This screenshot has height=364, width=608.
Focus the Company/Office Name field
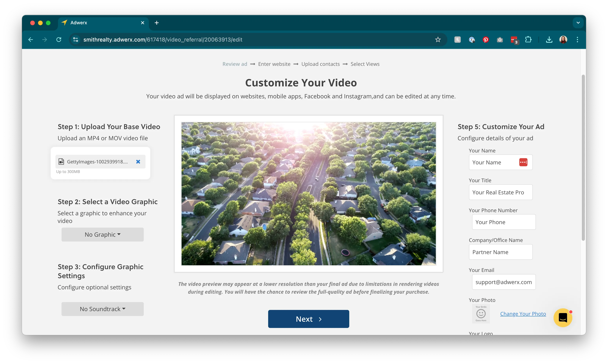(x=501, y=252)
